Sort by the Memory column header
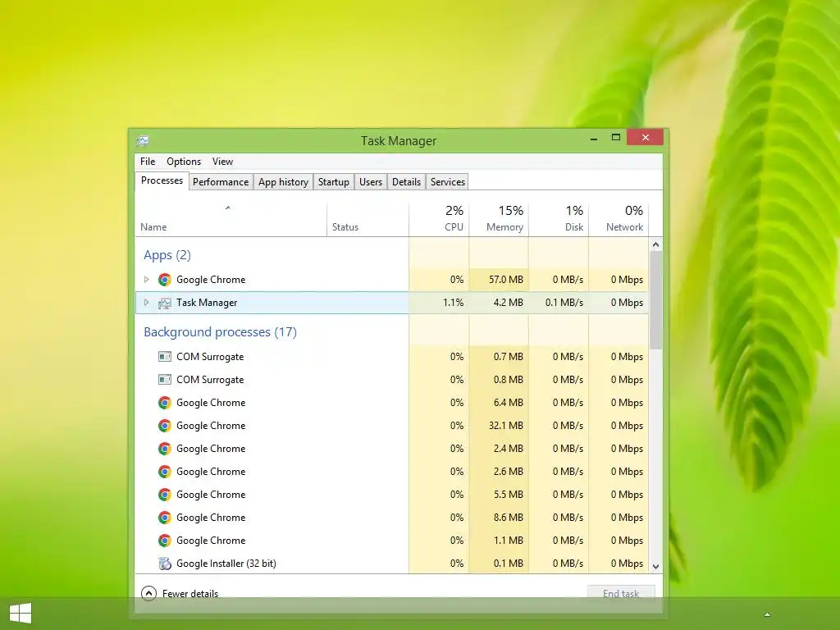 (x=499, y=220)
